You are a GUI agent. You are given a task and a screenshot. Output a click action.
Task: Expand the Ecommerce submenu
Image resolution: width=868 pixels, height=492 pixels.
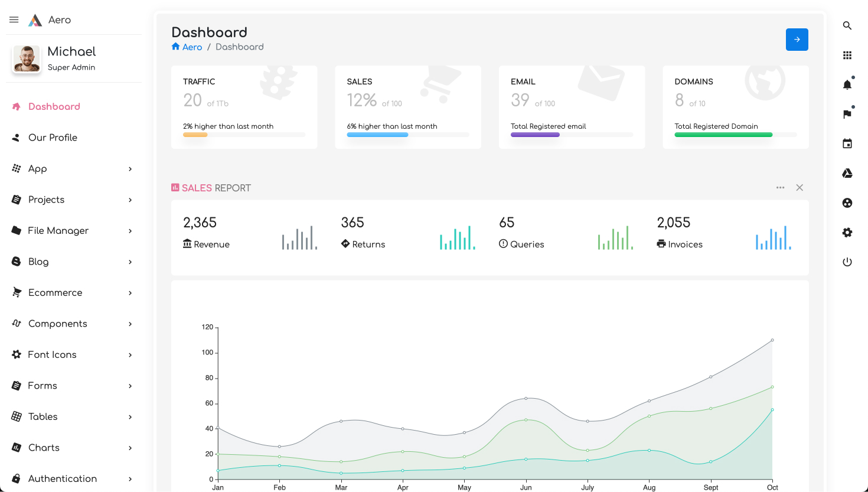[x=130, y=293]
